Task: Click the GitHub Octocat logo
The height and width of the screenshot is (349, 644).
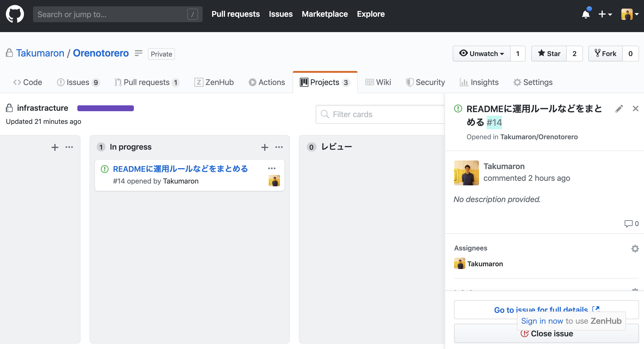Action: 15,14
